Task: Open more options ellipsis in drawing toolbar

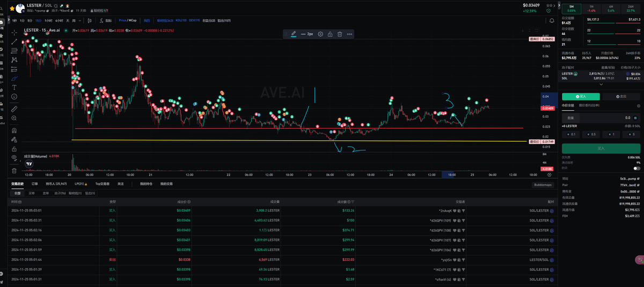Action: (349, 34)
